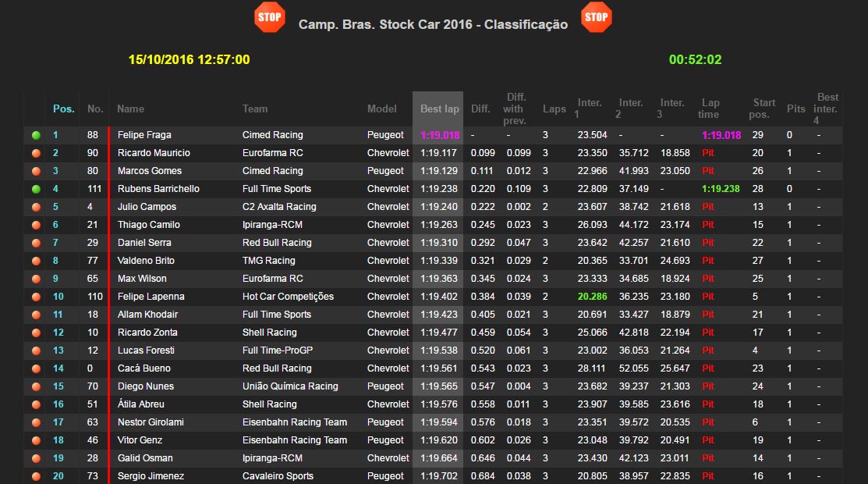Viewport: 868px width, 484px height.
Task: Click orange status dot for Valdeno Brito
Action: (36, 262)
